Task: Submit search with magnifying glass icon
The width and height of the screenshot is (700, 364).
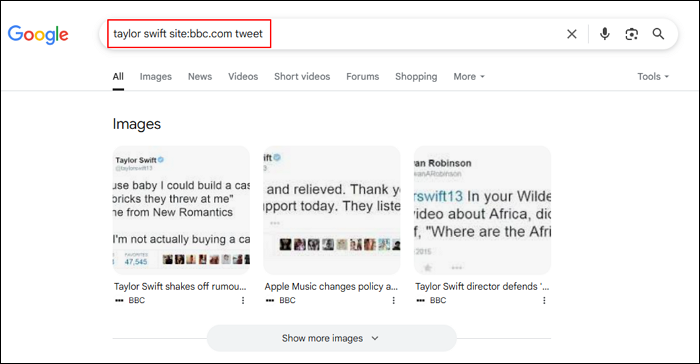Action: 658,34
